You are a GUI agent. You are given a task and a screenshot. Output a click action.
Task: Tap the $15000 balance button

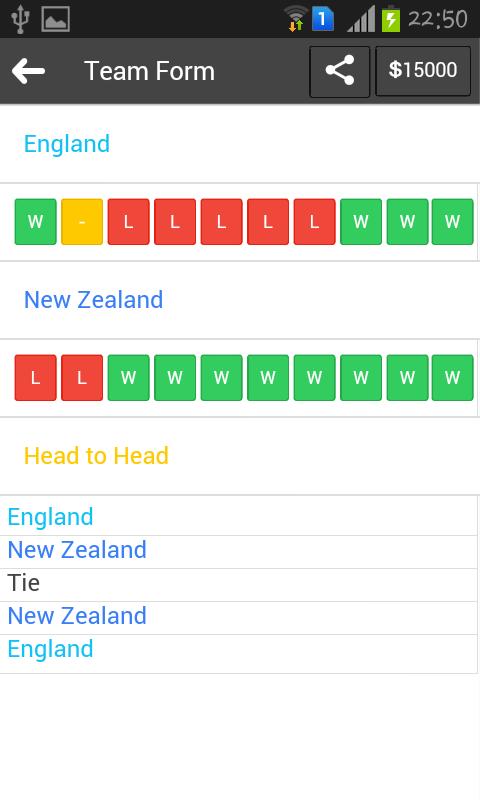(423, 71)
